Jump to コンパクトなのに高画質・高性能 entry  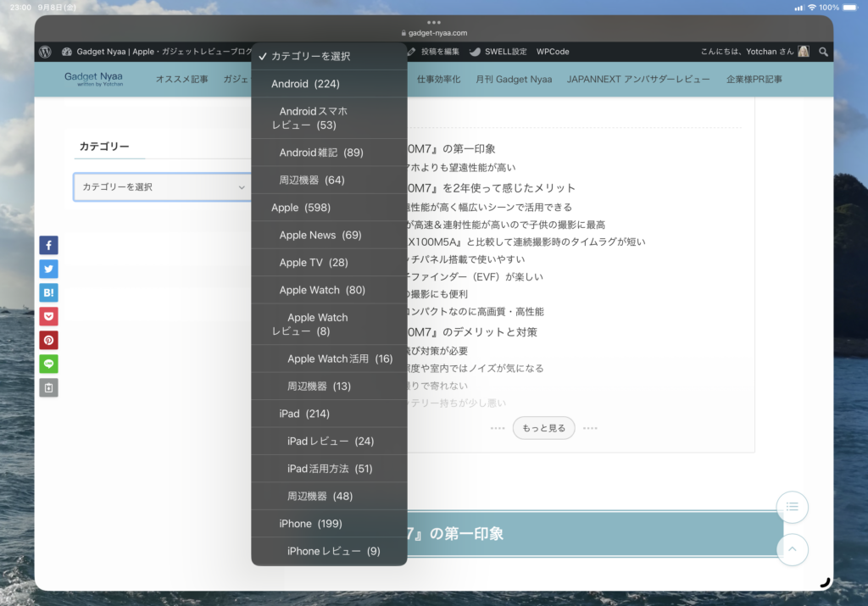[476, 312]
